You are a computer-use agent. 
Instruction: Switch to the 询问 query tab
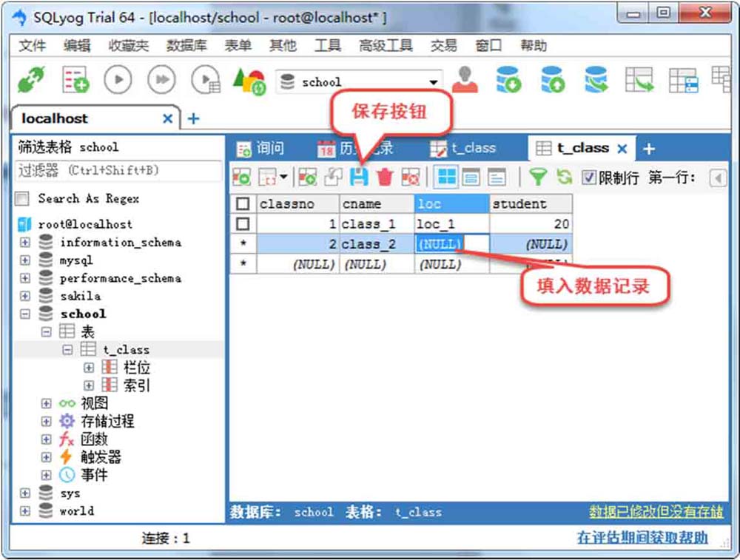click(260, 149)
